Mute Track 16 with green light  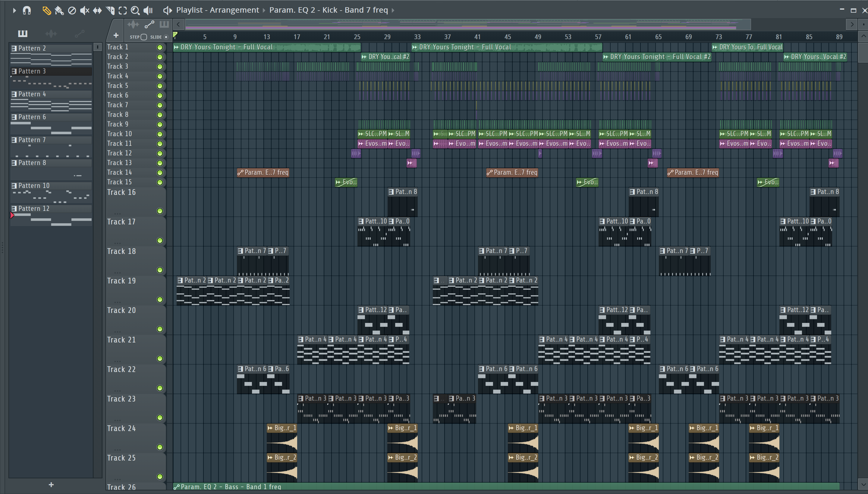point(159,211)
